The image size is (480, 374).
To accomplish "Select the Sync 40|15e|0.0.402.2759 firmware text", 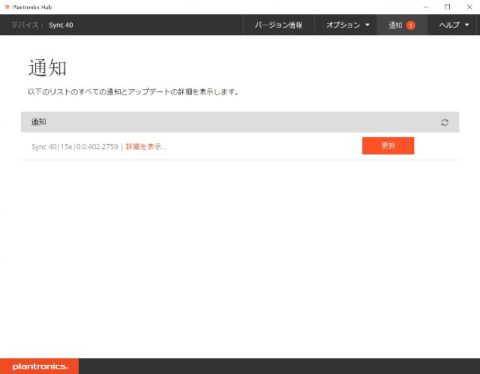I will [x=75, y=147].
